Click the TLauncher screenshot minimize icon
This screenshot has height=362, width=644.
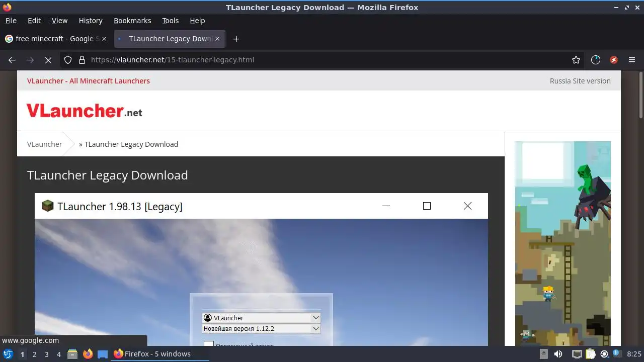coord(386,206)
